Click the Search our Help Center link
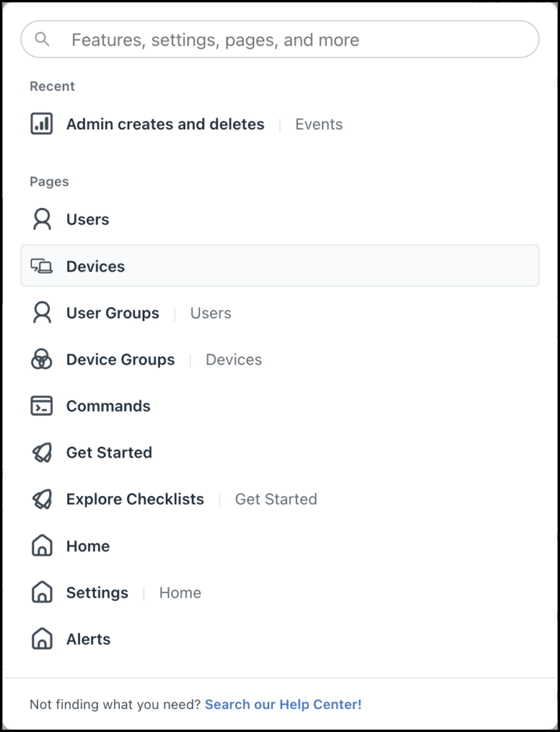 coord(283,704)
